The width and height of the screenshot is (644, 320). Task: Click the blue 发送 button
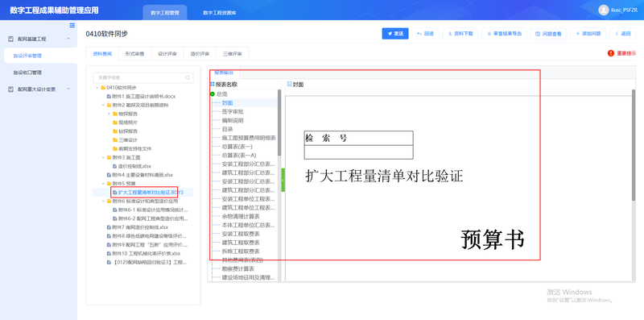click(395, 34)
